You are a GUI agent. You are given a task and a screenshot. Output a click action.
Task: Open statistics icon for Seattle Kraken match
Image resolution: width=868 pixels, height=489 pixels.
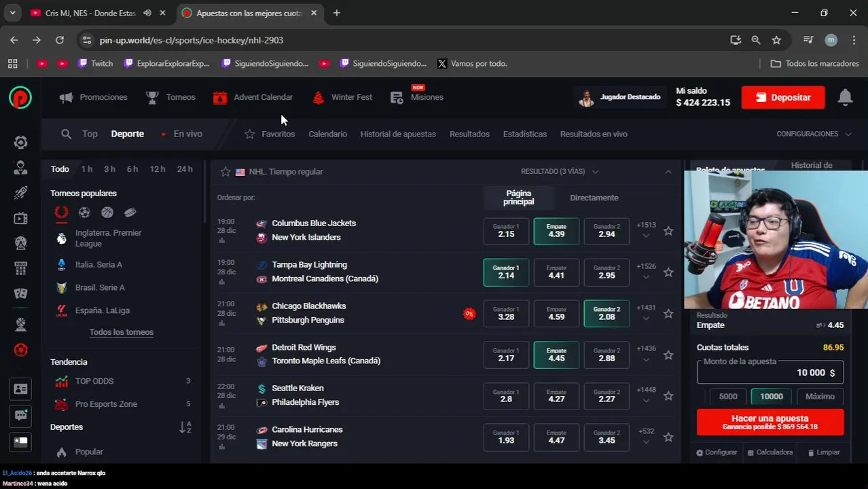click(221, 405)
